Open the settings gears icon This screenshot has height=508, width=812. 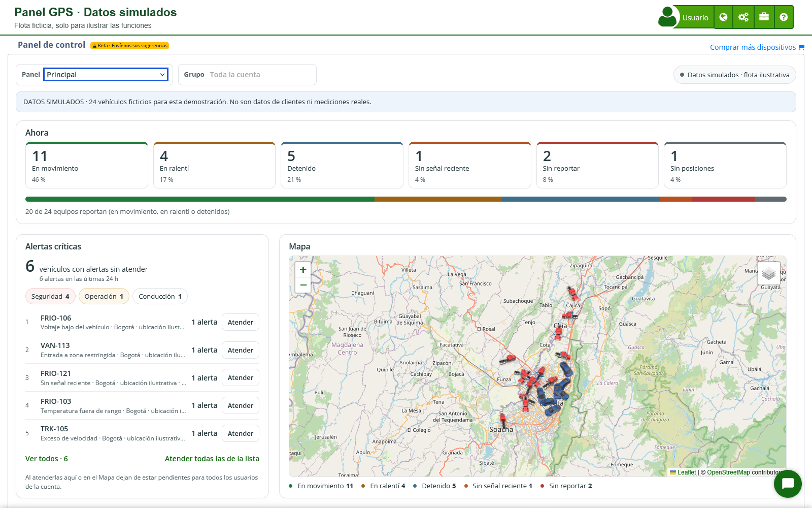click(743, 17)
